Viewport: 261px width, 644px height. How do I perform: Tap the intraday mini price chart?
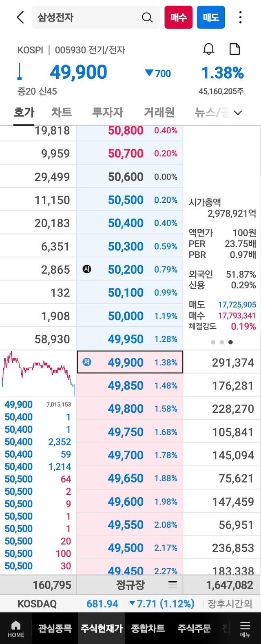click(38, 373)
